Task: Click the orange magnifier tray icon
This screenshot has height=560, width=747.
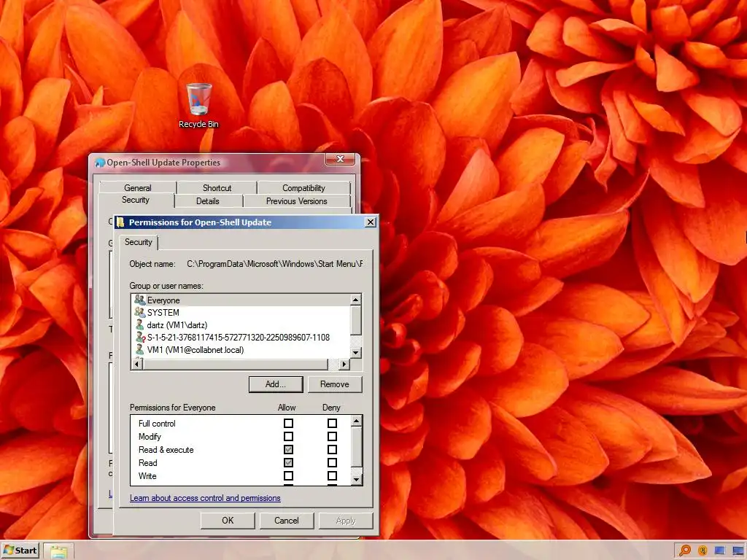Action: [x=684, y=551]
